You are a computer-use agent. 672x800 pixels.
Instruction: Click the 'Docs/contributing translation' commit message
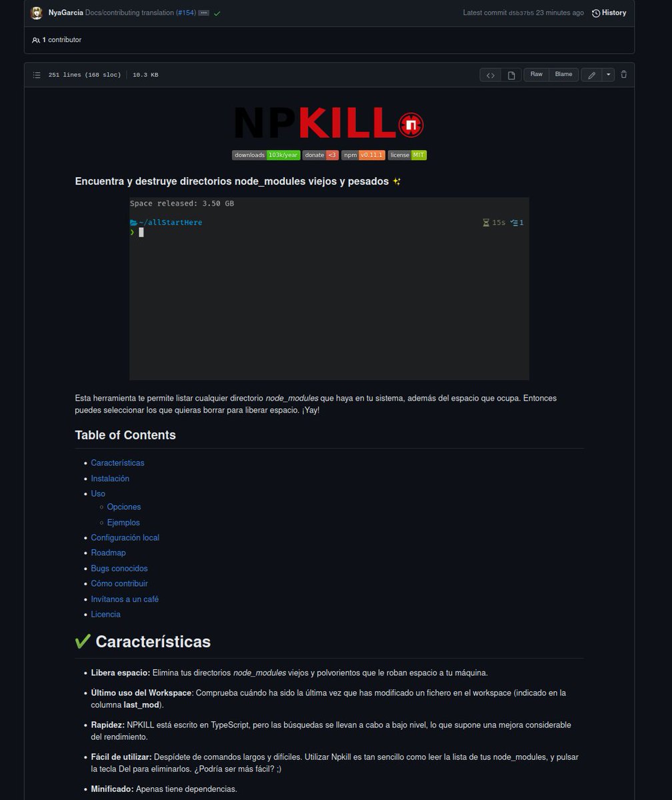tap(129, 13)
